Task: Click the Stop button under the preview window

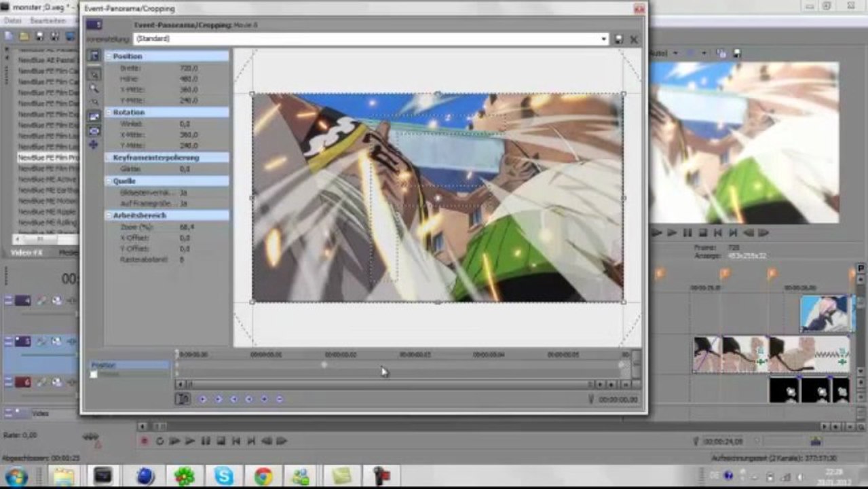Action: [x=703, y=232]
